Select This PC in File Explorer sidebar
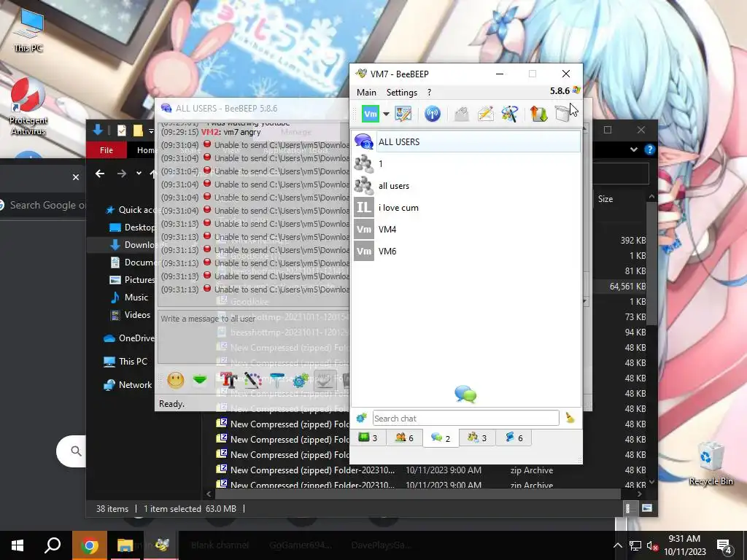The height and width of the screenshot is (560, 747). tap(125, 362)
